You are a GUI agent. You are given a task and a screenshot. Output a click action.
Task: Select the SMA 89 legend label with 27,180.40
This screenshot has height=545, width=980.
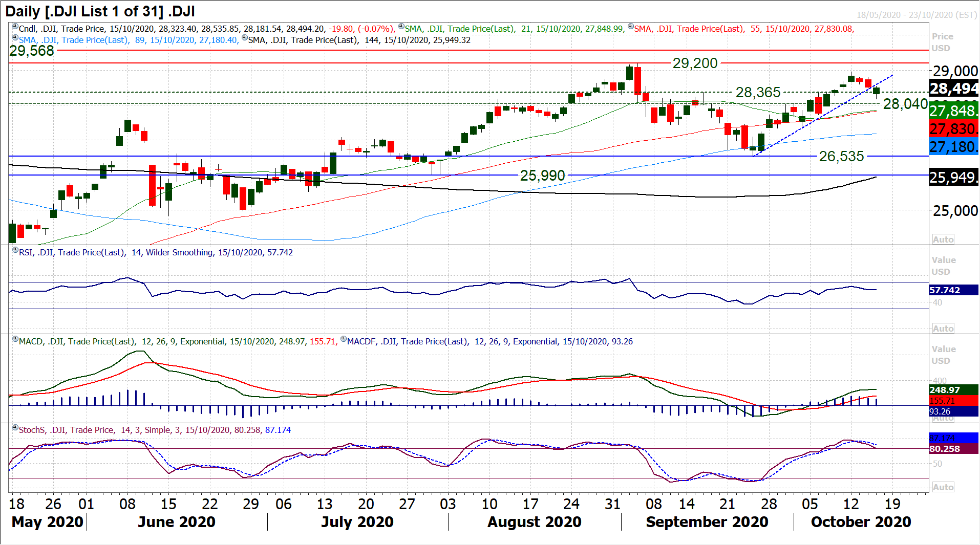point(129,40)
